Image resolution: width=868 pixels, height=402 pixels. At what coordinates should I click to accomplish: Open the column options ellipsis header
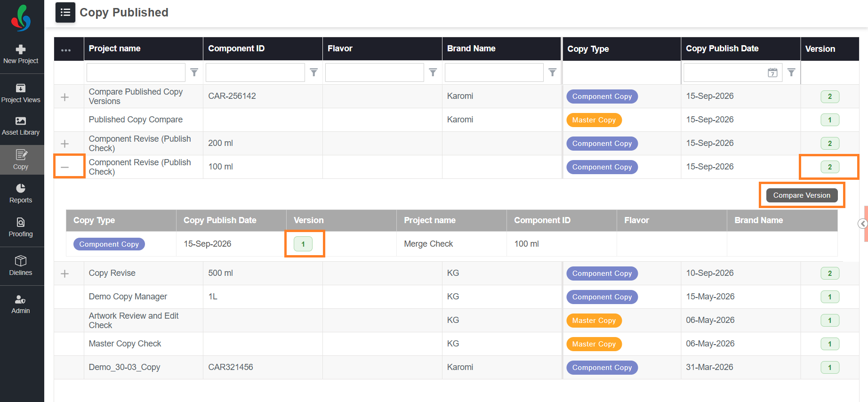point(66,50)
